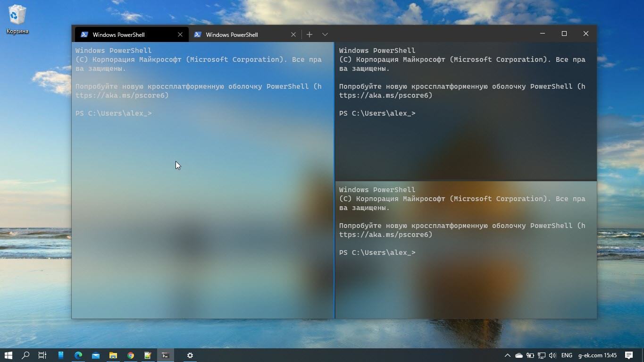Image resolution: width=644 pixels, height=362 pixels.
Task: Close the second Windows PowerShell tab
Action: [293, 34]
